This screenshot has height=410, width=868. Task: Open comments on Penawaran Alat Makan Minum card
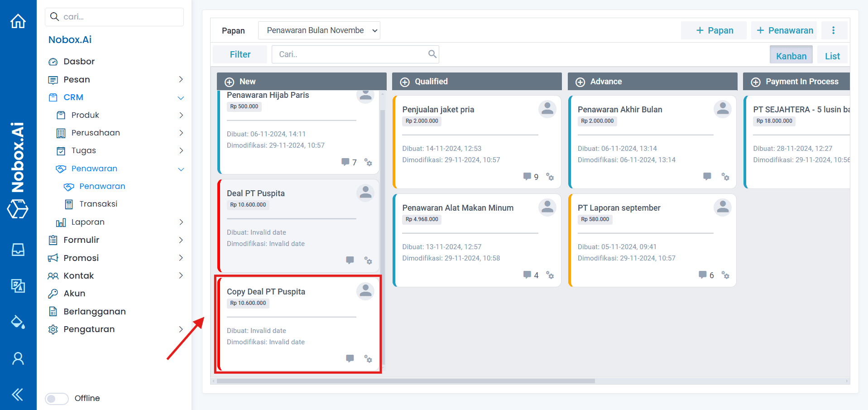[x=528, y=275]
